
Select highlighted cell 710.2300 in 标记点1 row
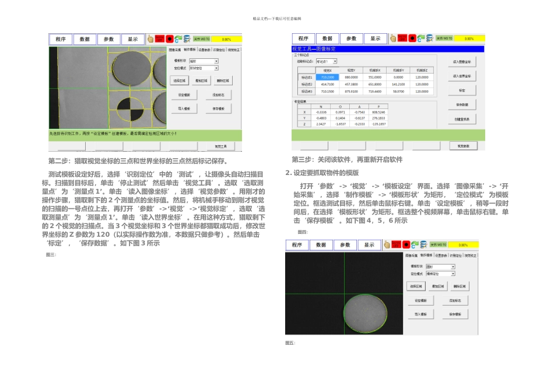(x=328, y=77)
